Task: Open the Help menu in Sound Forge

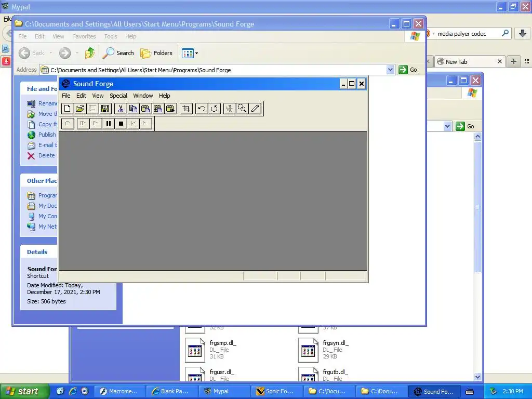Action: [164, 96]
